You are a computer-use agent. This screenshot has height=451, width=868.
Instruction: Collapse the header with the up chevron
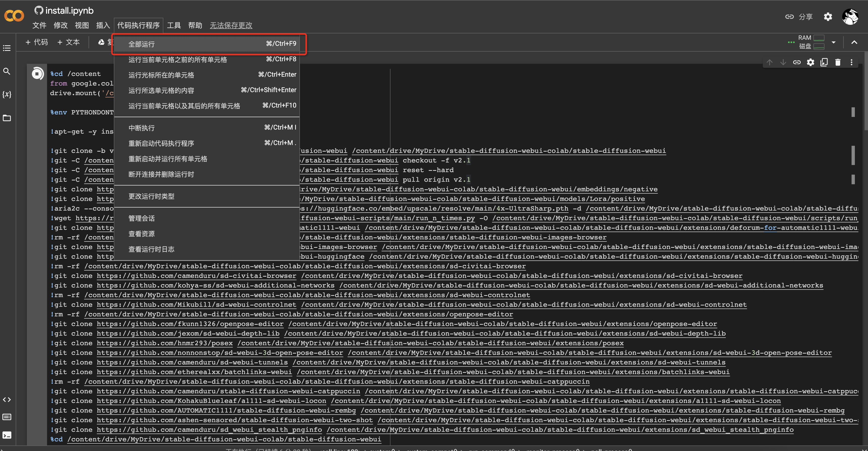pyautogui.click(x=854, y=43)
